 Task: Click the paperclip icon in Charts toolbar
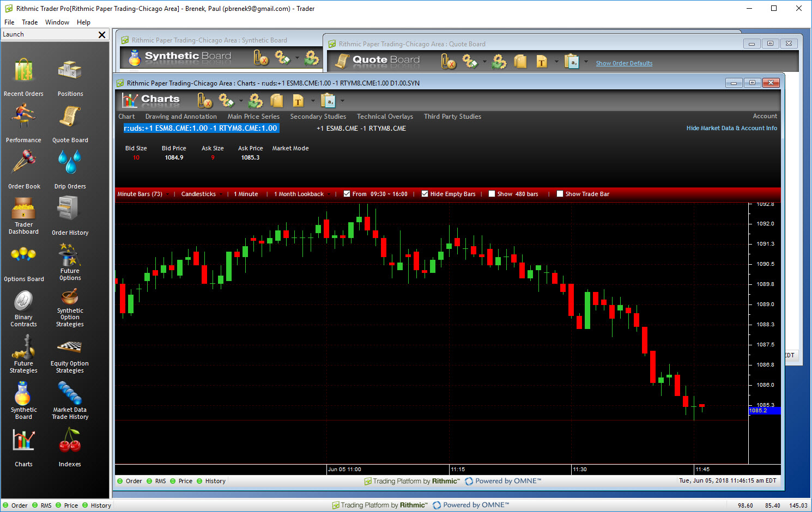(205, 101)
